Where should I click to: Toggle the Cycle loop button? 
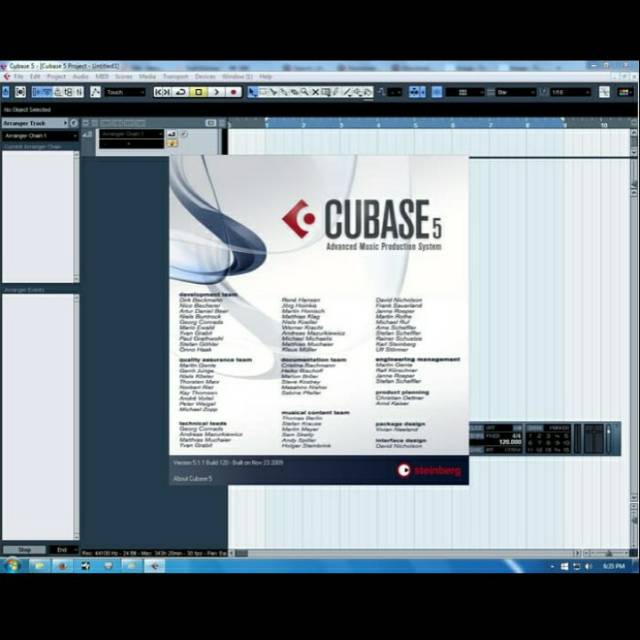pos(181,92)
